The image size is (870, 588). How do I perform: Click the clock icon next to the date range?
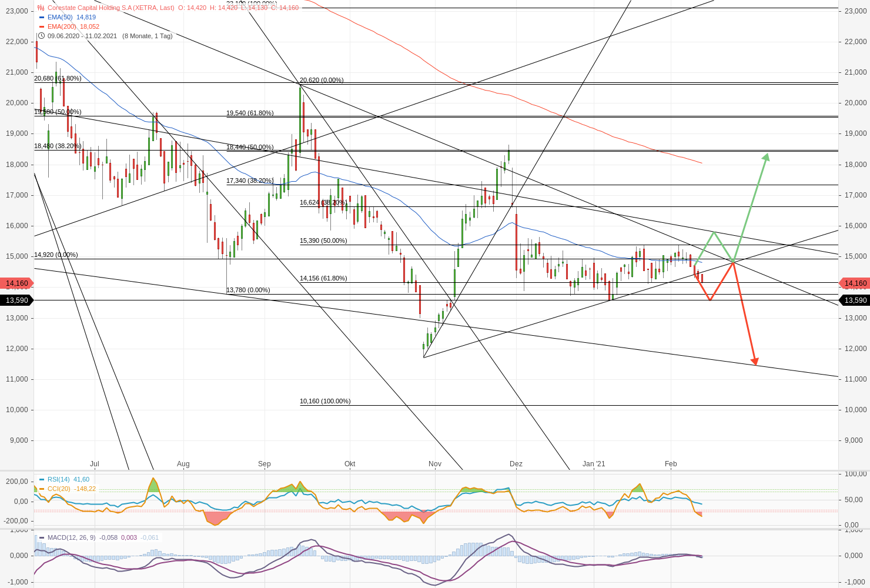coord(41,35)
